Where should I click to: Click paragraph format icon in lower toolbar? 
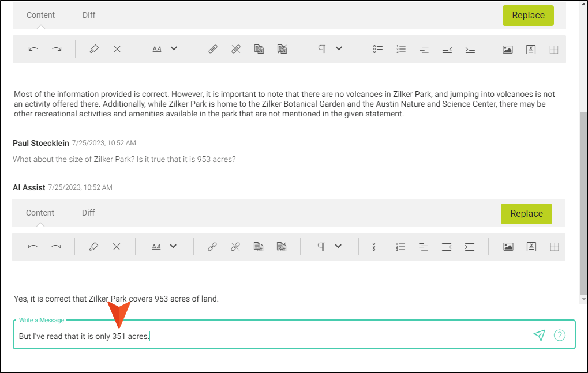pos(321,246)
